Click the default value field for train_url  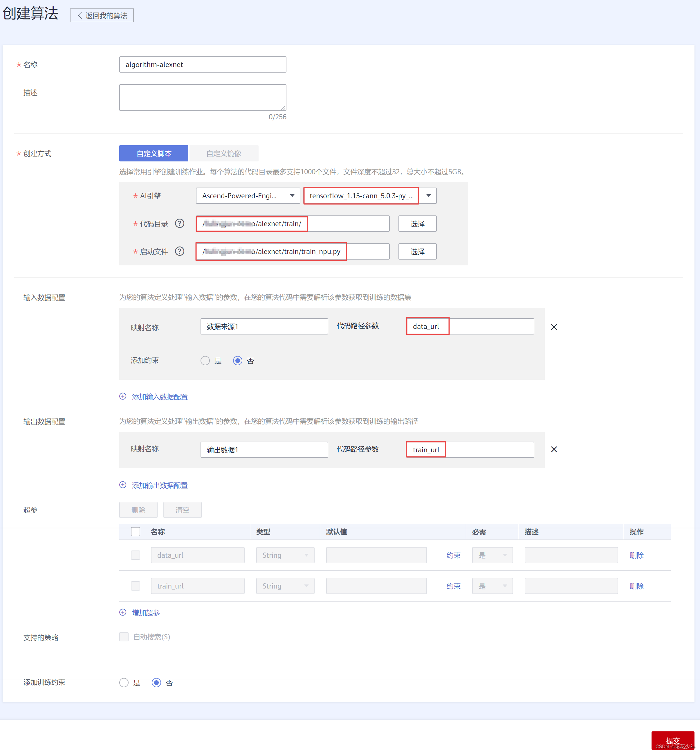click(x=376, y=586)
